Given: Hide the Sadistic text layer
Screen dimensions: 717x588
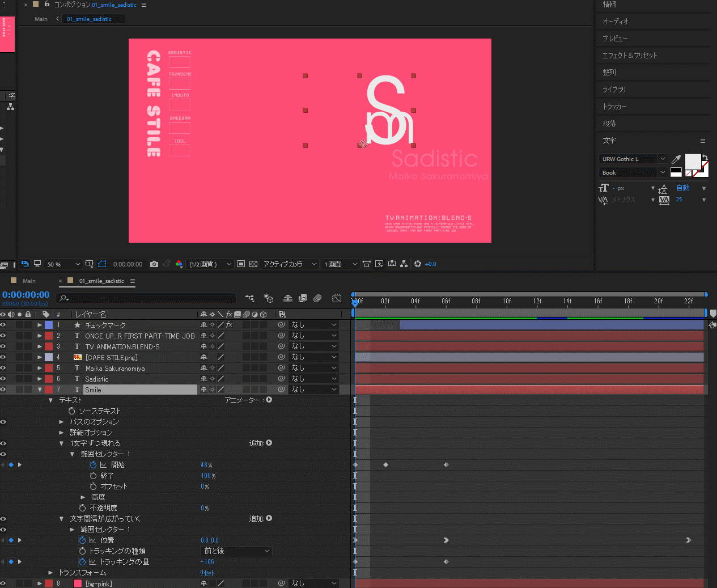Looking at the screenshot, I should 3,379.
